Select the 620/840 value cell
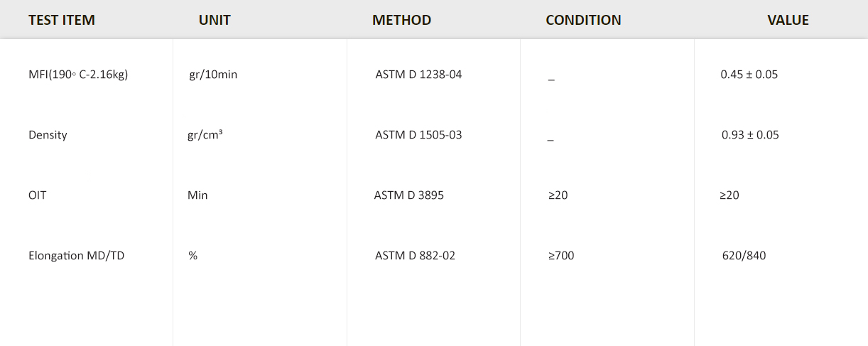Viewport: 868px width, 346px height. pos(744,255)
